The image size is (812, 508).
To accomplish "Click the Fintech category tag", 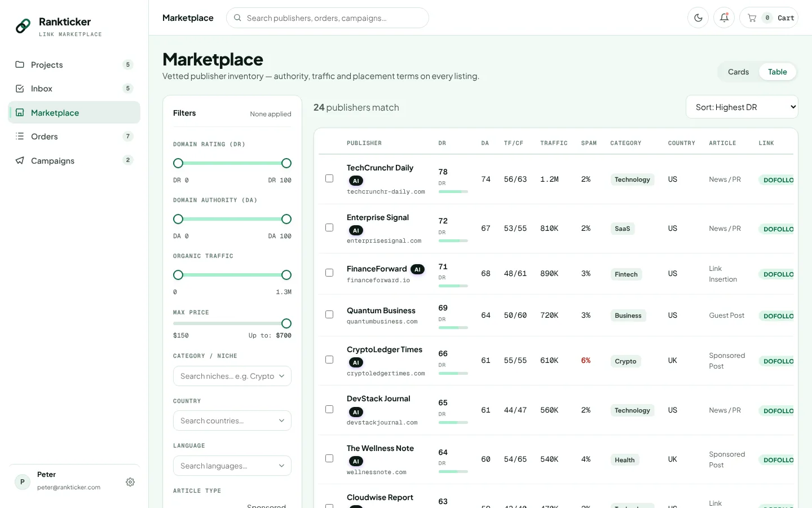I will 626,274.
